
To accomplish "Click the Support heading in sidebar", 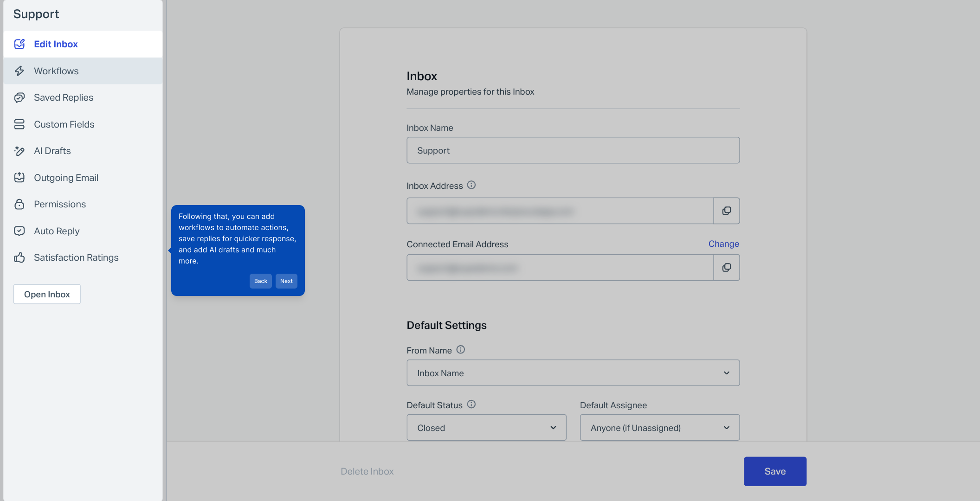I will 36,14.
